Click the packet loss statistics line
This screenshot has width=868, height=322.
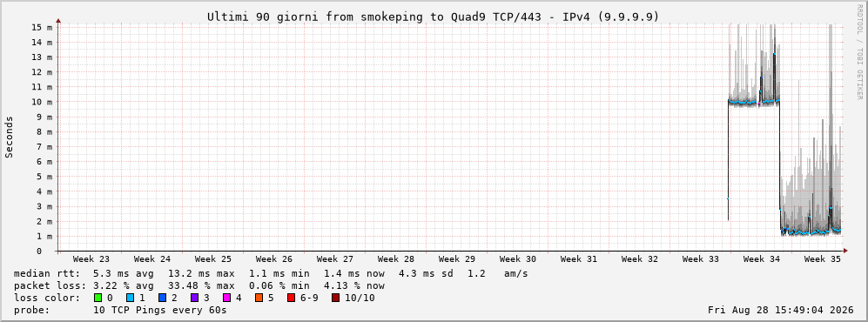coord(199,286)
